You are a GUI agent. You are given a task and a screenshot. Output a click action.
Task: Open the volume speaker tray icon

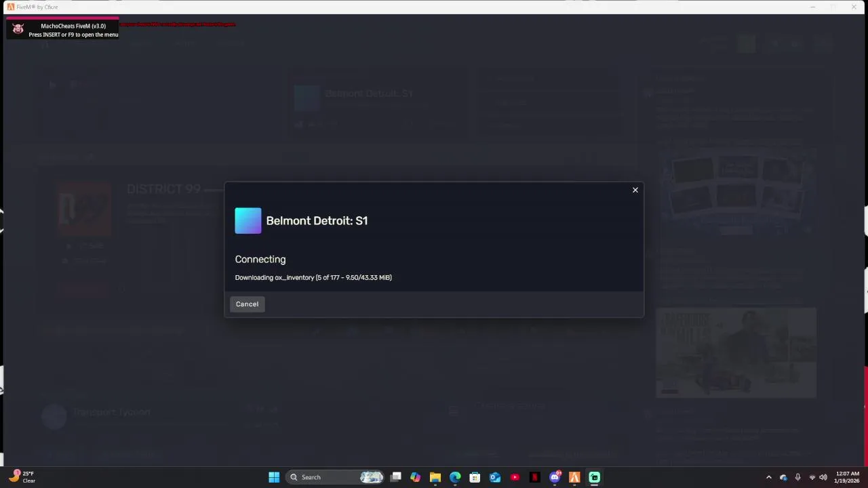point(823,477)
